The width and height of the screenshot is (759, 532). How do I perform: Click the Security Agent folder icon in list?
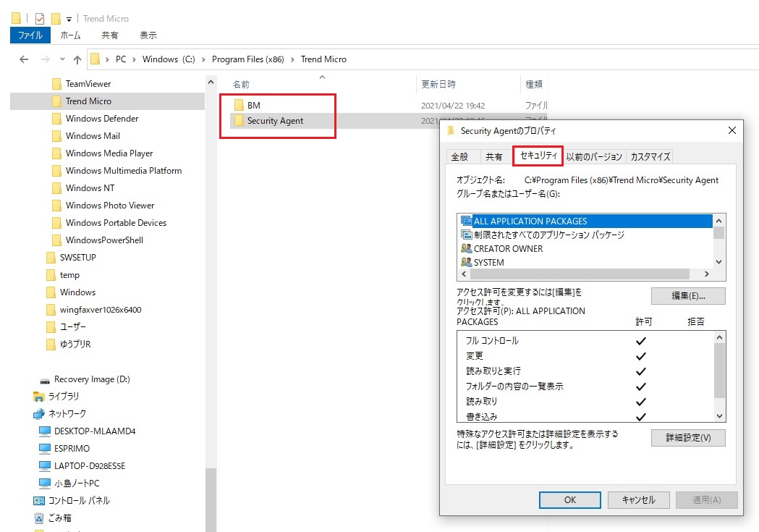point(239,121)
